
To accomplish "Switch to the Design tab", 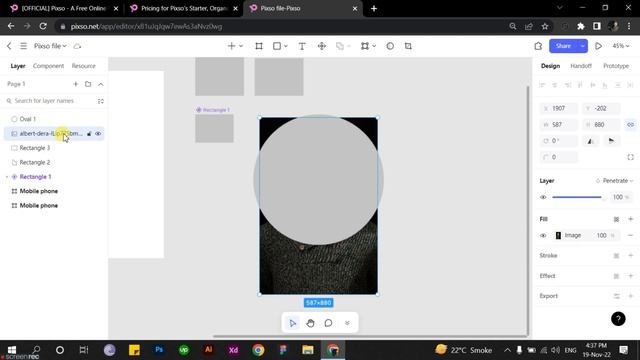I will click(551, 66).
